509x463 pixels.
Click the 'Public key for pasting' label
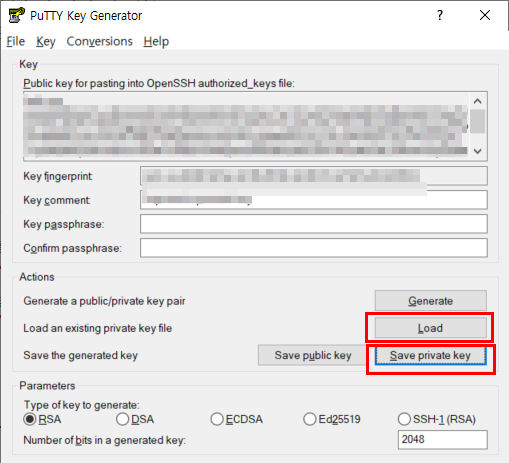159,83
